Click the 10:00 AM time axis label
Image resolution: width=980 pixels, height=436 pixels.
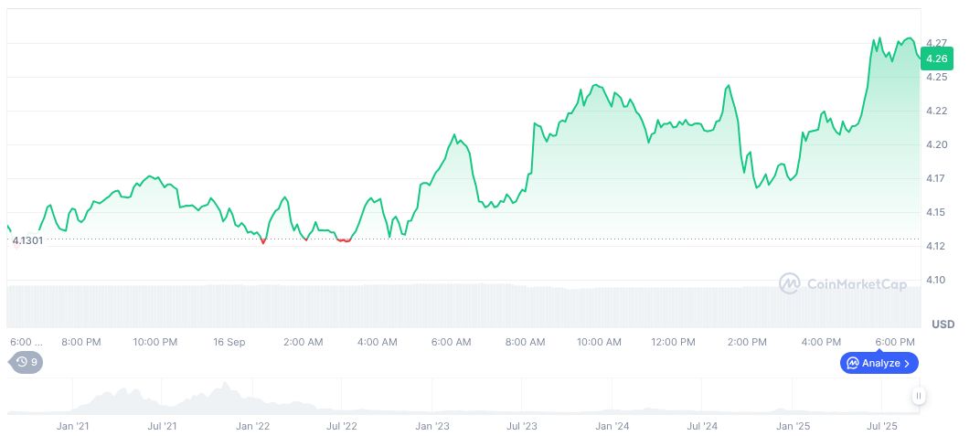[x=599, y=342]
